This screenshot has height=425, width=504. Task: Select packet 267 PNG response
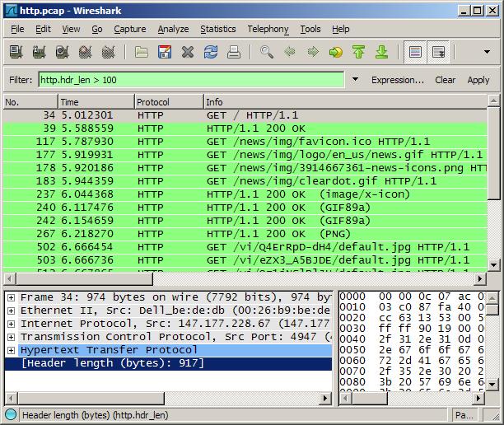[x=245, y=234]
